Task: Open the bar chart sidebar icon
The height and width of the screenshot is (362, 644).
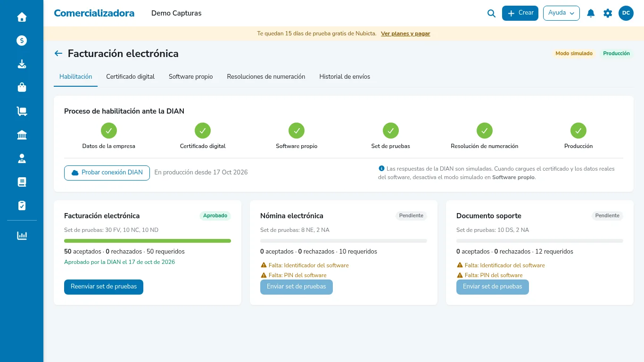Action: [22, 236]
